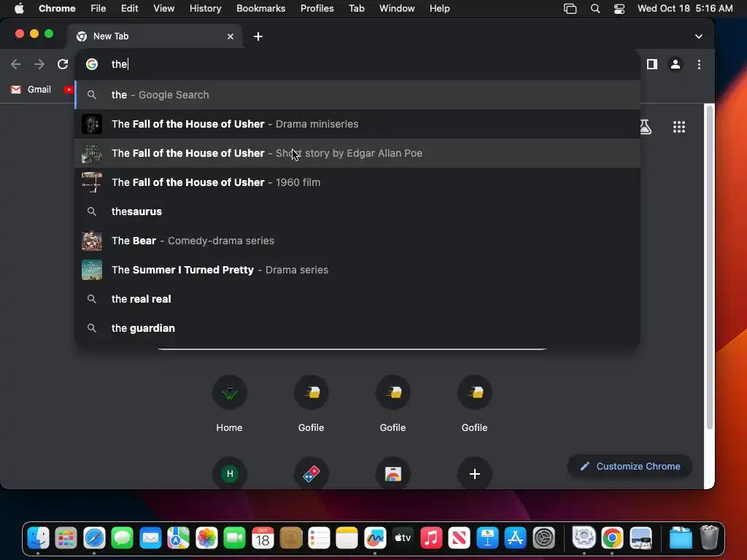Open Messages from the Dock
Image resolution: width=747 pixels, height=560 pixels.
pos(122,539)
